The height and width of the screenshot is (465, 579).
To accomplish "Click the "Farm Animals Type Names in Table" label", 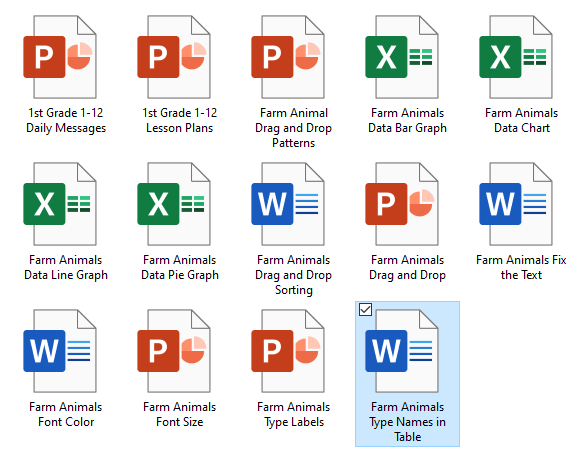I will tap(407, 422).
